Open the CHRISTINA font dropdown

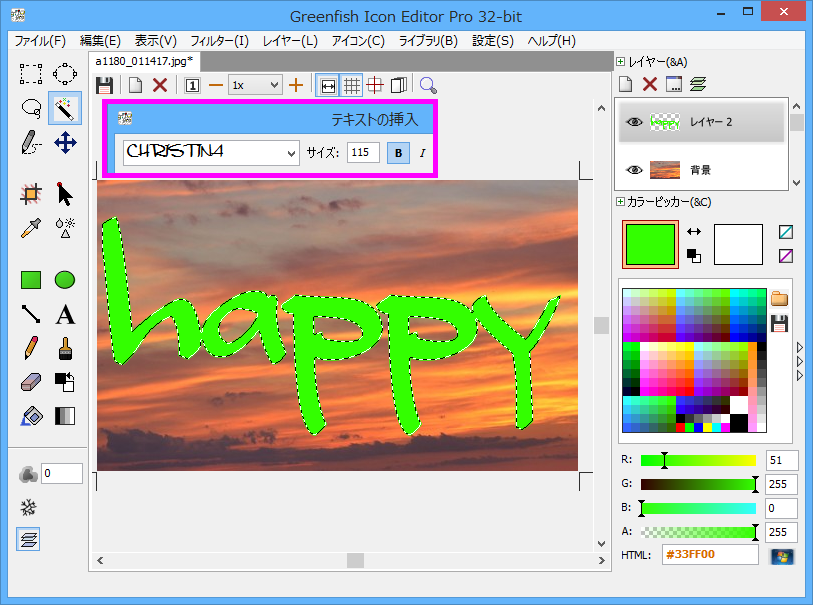(292, 152)
